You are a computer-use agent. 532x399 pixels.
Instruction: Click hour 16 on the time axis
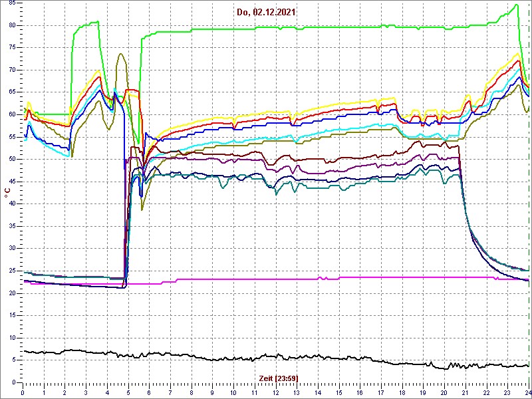(x=360, y=393)
